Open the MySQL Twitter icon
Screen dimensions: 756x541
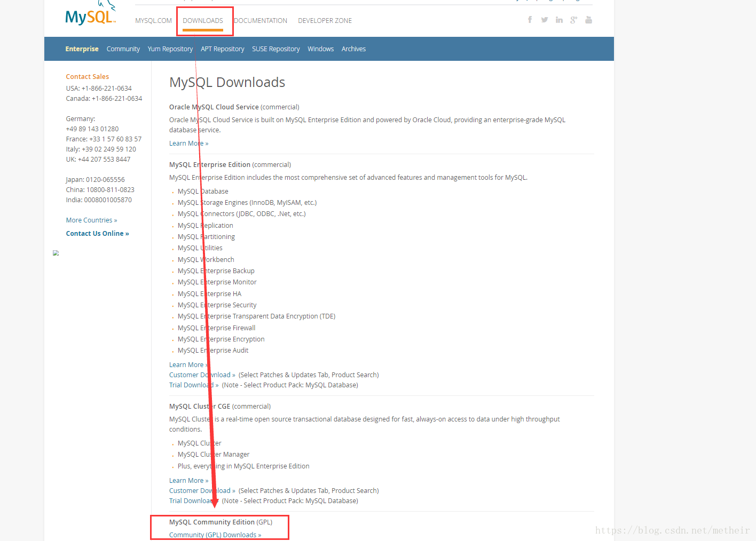pyautogui.click(x=544, y=20)
